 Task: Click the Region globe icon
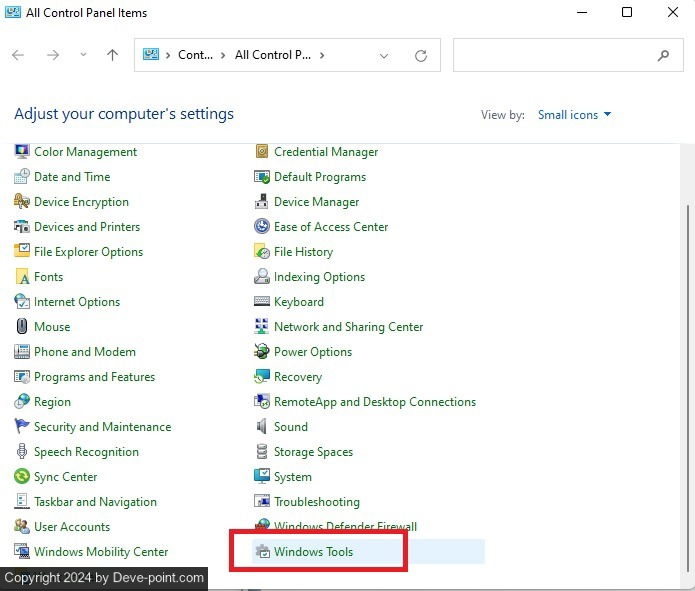22,402
